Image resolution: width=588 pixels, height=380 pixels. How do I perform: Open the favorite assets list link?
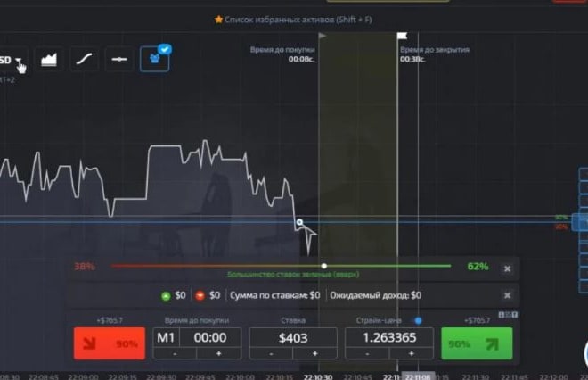298,20
